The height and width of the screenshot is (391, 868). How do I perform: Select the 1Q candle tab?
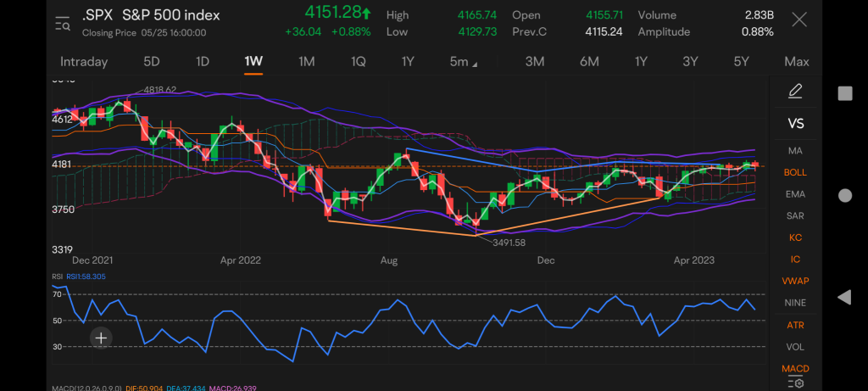click(x=359, y=61)
